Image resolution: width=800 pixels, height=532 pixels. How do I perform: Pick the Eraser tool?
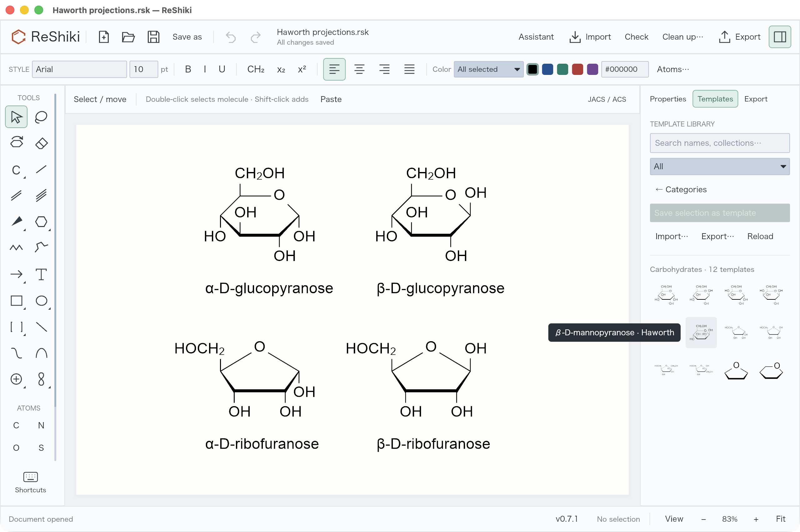[x=41, y=143]
